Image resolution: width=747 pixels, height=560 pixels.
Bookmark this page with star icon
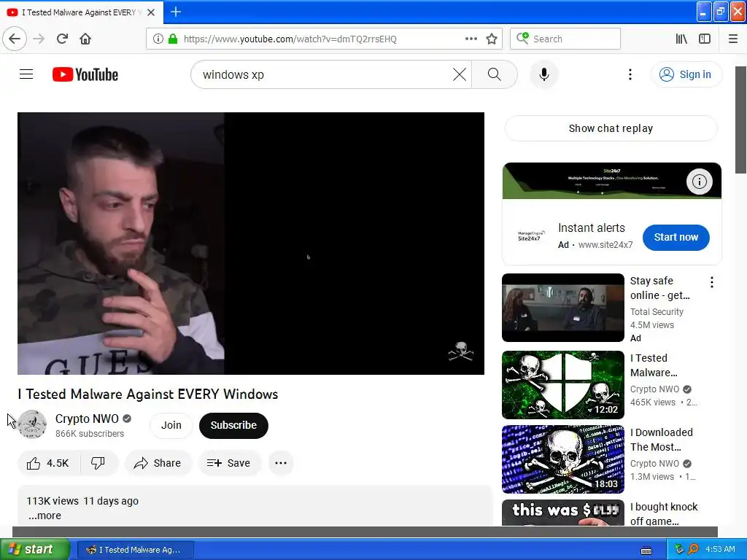pyautogui.click(x=492, y=39)
